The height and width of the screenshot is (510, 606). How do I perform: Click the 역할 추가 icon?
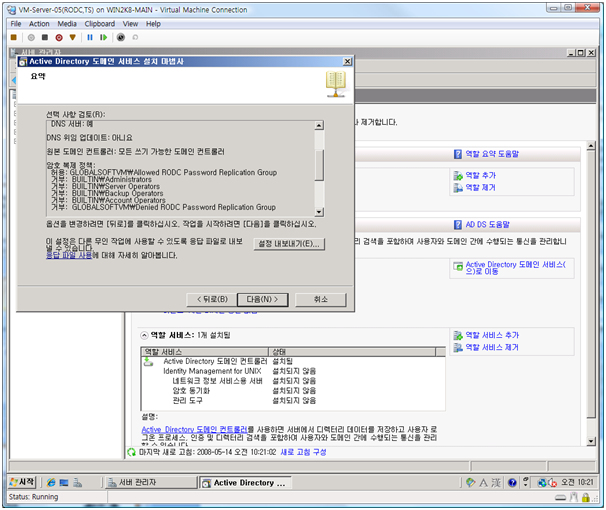tap(458, 176)
